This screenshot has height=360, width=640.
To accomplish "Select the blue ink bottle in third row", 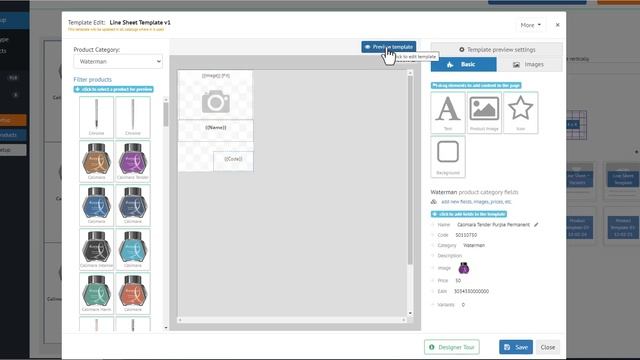I will click(96, 205).
